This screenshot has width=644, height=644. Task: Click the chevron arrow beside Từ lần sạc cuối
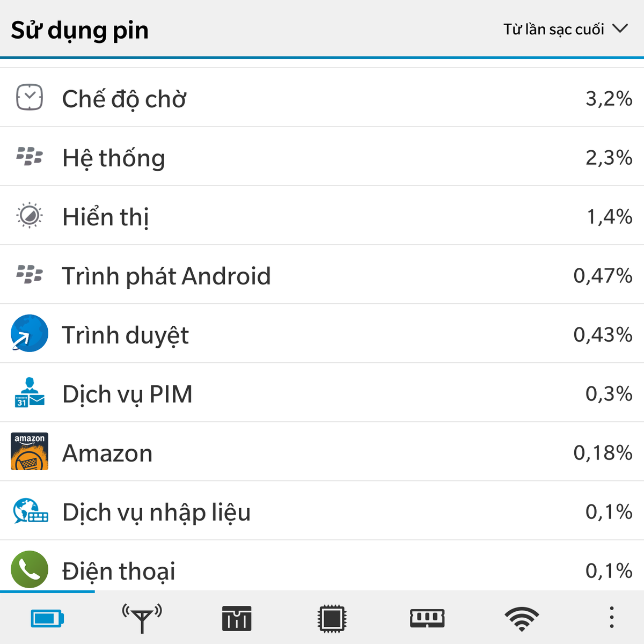click(x=620, y=28)
